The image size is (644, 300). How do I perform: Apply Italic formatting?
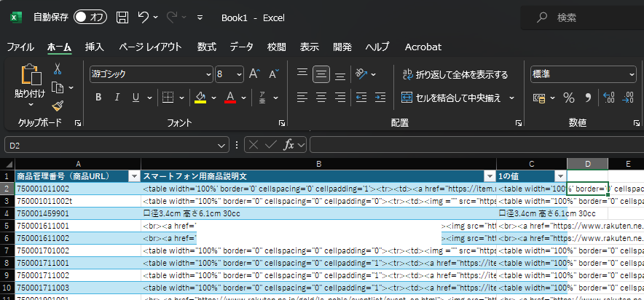coord(117,98)
